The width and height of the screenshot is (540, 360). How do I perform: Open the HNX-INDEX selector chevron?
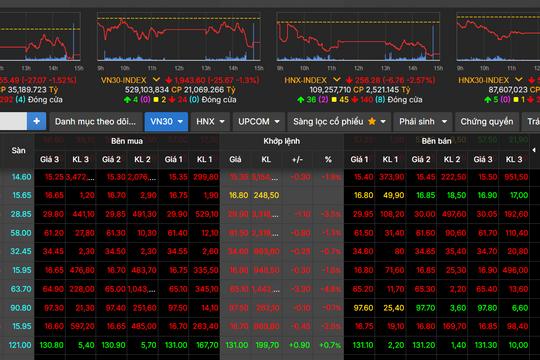pos(336,80)
